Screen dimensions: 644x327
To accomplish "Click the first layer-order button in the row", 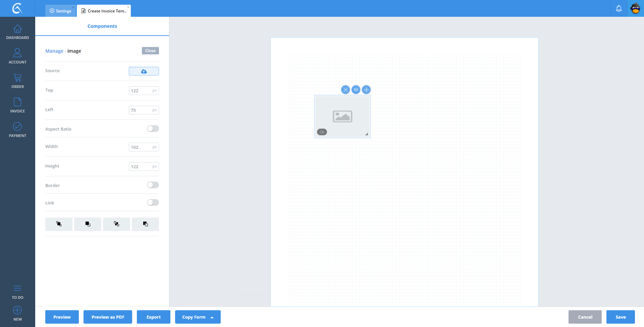I will tap(59, 224).
